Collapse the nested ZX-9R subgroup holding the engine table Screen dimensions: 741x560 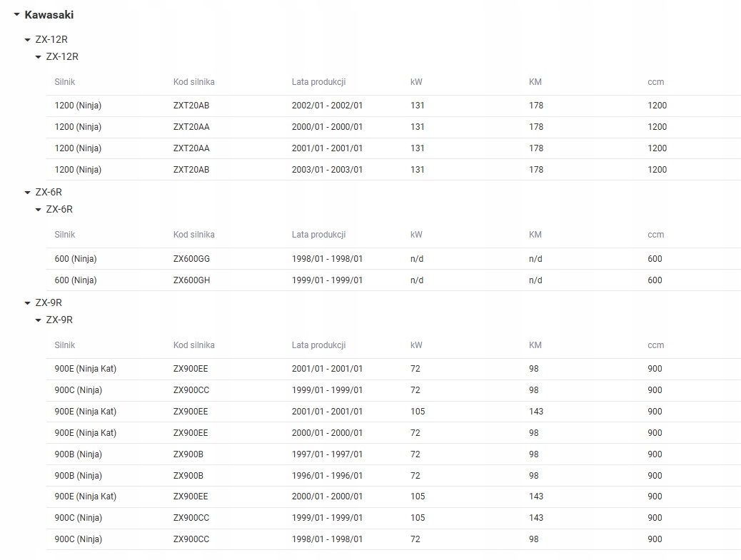tap(39, 320)
